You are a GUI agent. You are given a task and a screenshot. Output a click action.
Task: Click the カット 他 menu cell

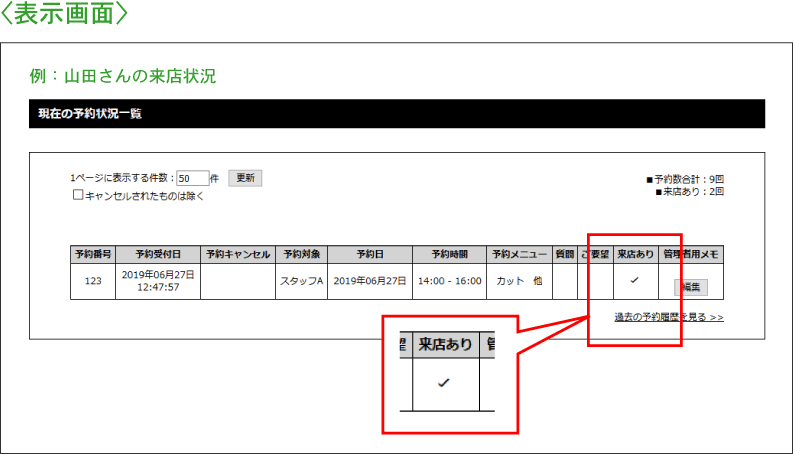(518, 281)
